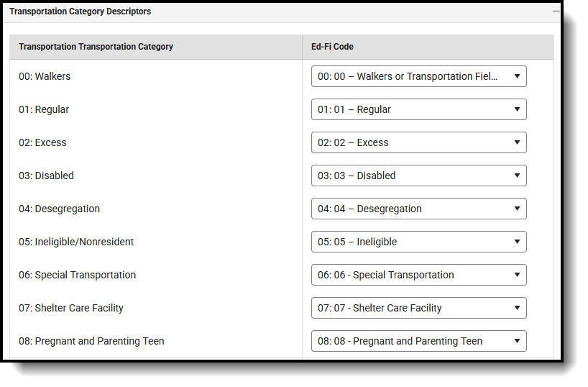Open the 02 Excess Ed-Fi Code dropdown

(x=419, y=142)
